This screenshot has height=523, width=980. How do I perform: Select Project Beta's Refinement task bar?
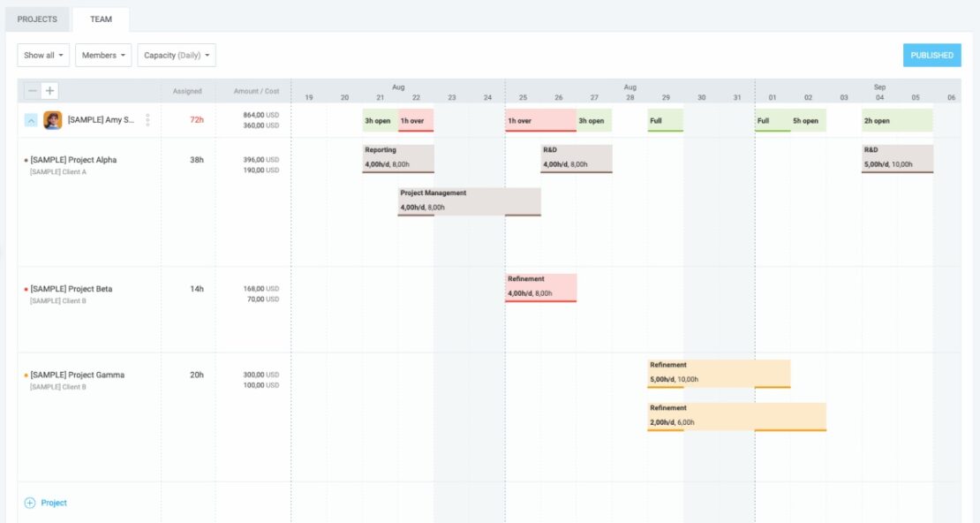540,287
